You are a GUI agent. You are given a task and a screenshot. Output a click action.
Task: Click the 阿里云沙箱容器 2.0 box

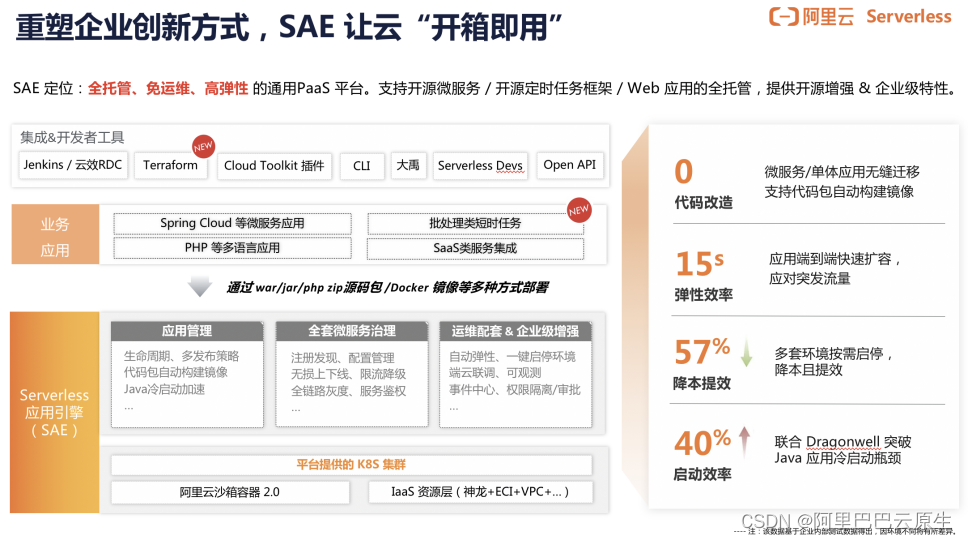coord(230,492)
